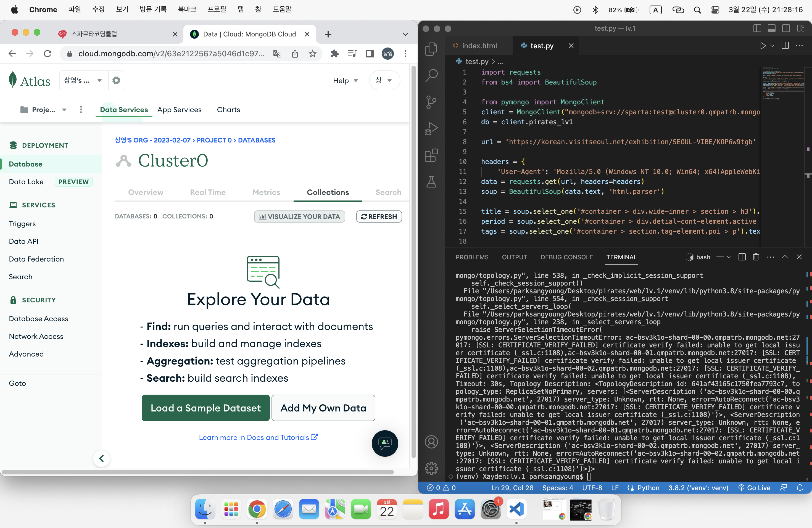Open VS Code editor more actions menu
812x528 pixels.
[x=799, y=46]
